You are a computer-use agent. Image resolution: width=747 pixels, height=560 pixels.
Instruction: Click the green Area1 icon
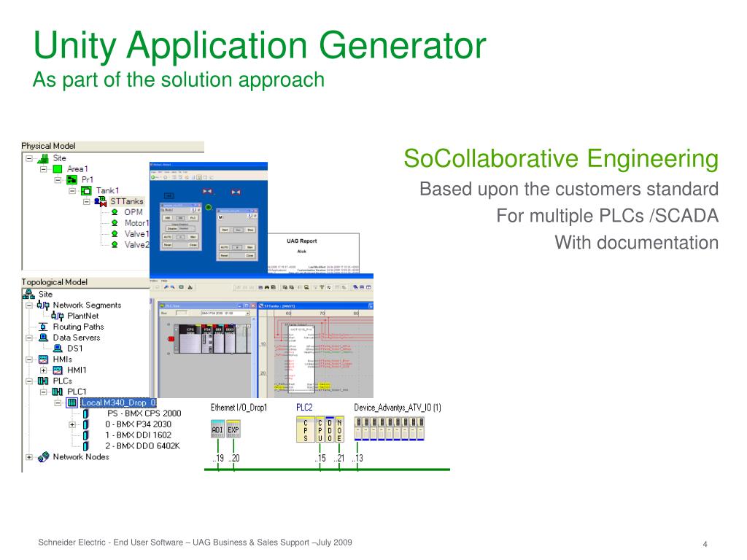tap(57, 169)
